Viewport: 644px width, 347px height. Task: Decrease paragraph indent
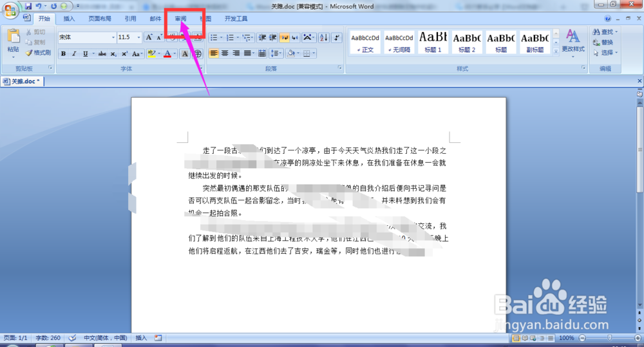(262, 37)
